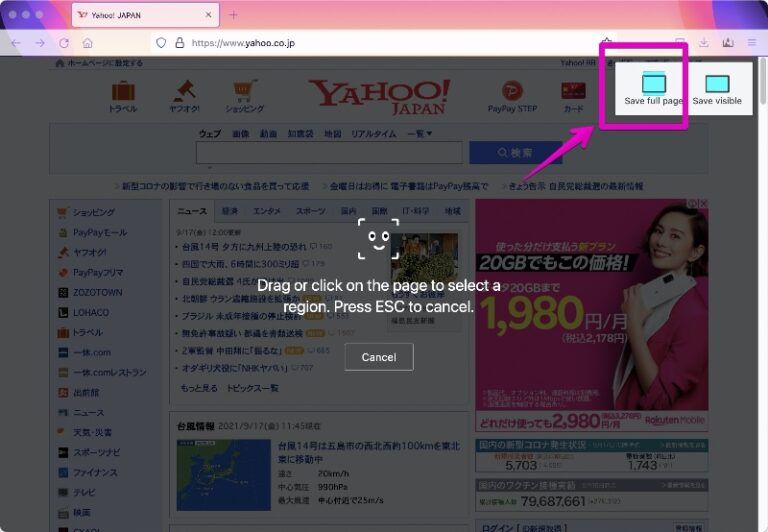The width and height of the screenshot is (768, 532).
Task: Reload the page with the refresh icon
Action: click(x=64, y=43)
